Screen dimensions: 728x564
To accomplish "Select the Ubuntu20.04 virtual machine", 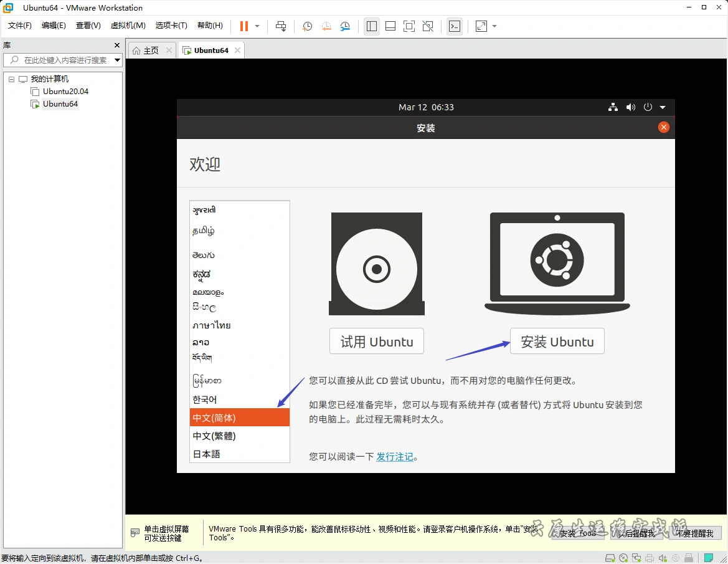I will [x=65, y=92].
